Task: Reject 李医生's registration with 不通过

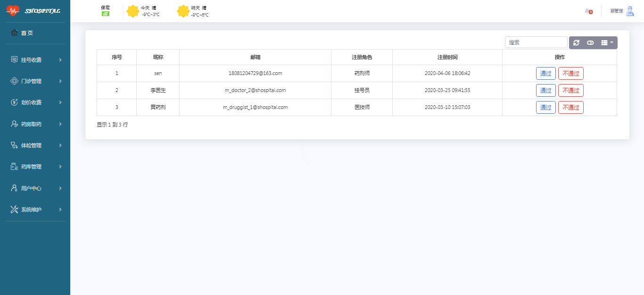Action: (570, 91)
